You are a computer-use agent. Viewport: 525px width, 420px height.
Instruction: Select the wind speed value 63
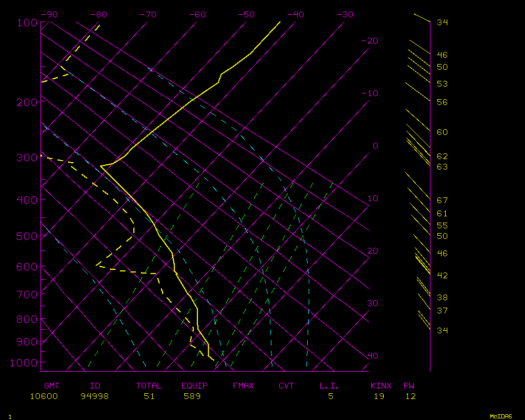pos(442,167)
